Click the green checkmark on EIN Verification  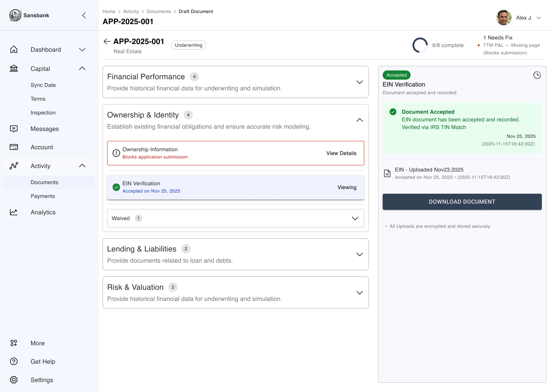click(x=116, y=187)
